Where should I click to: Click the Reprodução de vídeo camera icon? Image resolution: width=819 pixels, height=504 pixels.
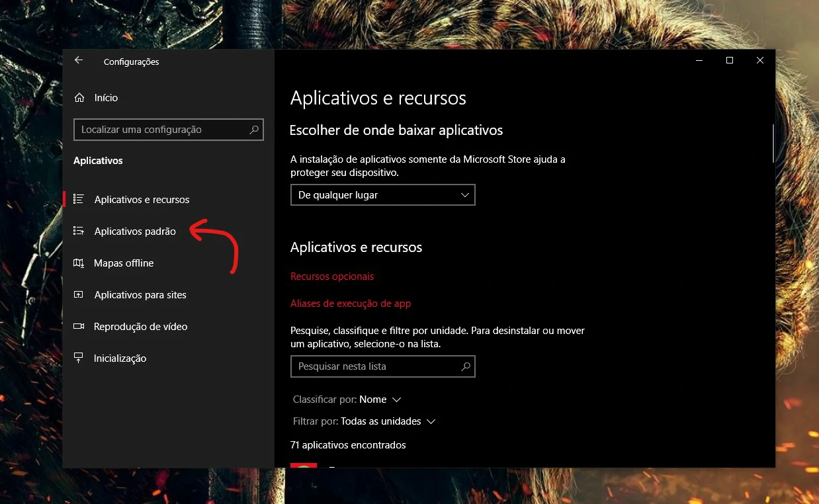79,327
